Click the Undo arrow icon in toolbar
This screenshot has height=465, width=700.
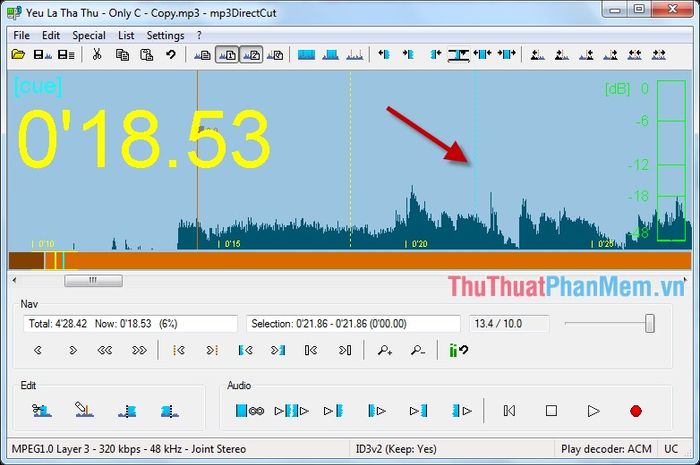tap(171, 55)
